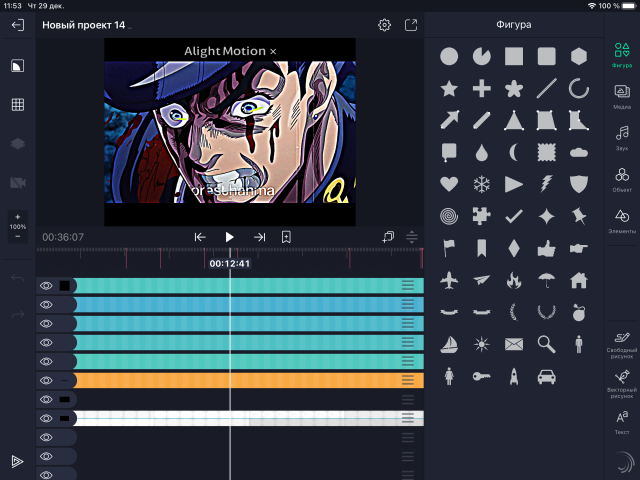Image resolution: width=640 pixels, height=480 pixels.
Task: Pick the sailboat shape
Action: point(449,344)
